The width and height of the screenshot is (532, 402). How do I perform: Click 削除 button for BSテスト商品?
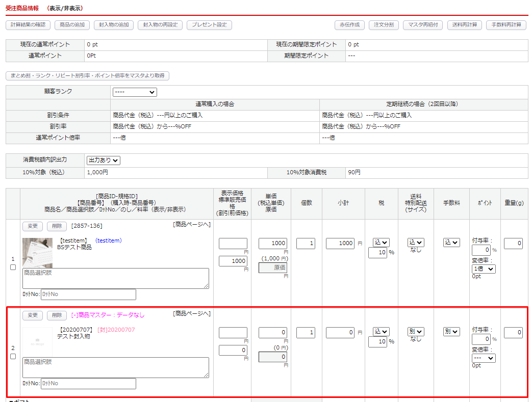(x=57, y=226)
